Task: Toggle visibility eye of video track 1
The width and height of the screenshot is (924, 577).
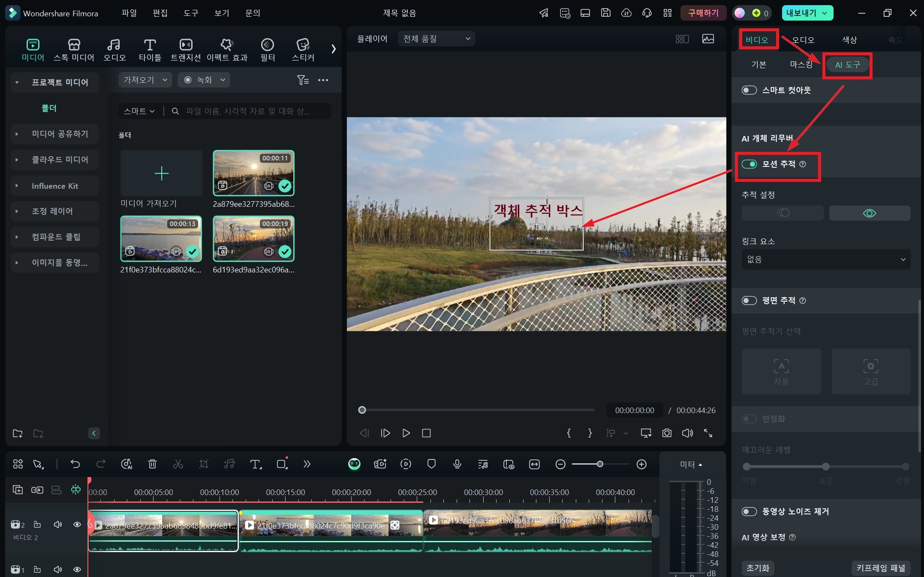Action: [77, 569]
